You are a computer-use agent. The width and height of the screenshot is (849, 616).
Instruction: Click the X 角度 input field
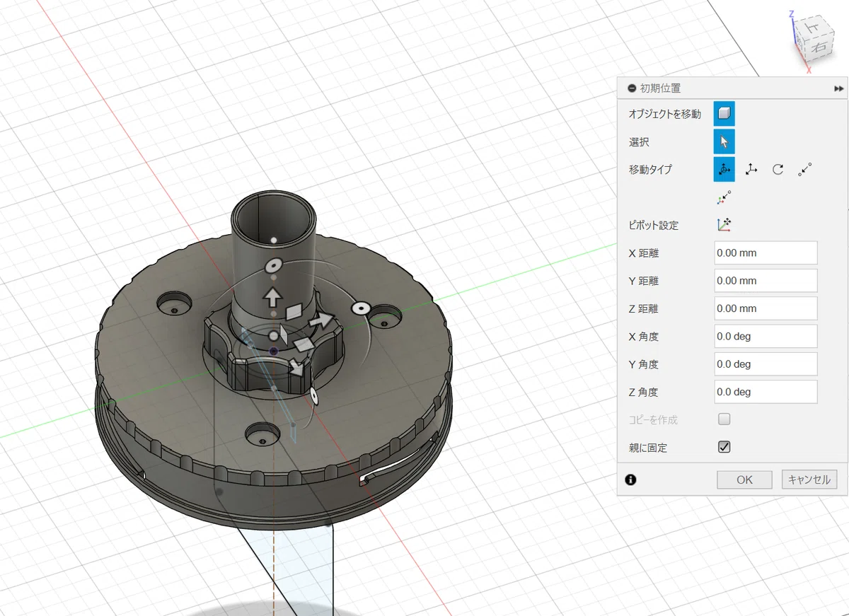click(766, 336)
